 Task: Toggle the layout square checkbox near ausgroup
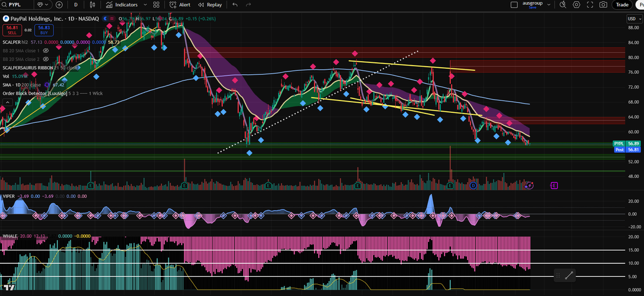[x=514, y=5]
